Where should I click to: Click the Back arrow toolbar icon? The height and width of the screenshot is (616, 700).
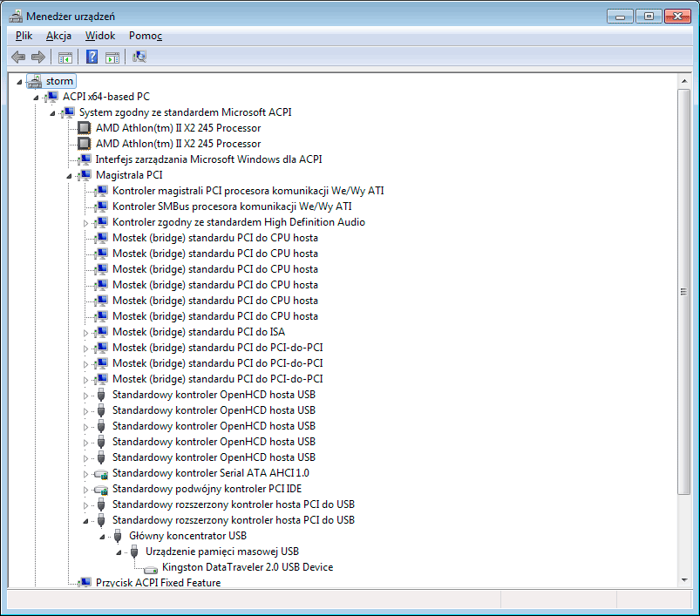(x=18, y=57)
